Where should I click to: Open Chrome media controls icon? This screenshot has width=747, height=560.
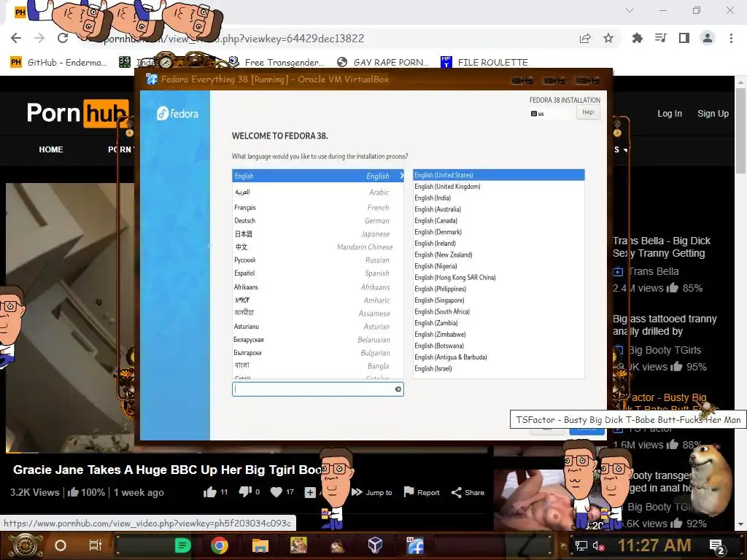pyautogui.click(x=661, y=38)
